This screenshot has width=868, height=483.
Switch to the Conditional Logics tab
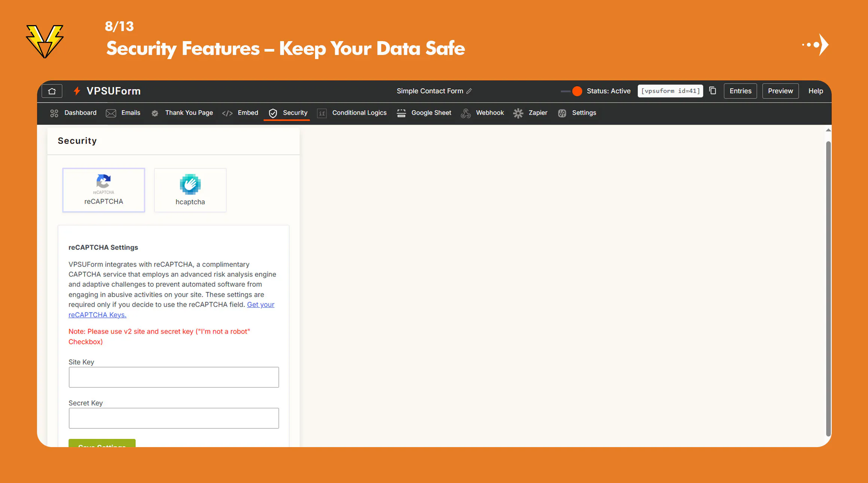(x=359, y=113)
